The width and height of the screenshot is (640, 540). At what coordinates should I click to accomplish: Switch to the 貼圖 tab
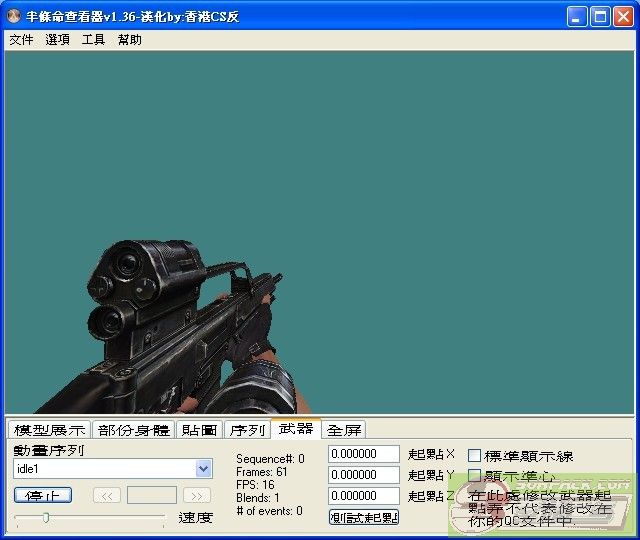click(x=199, y=430)
